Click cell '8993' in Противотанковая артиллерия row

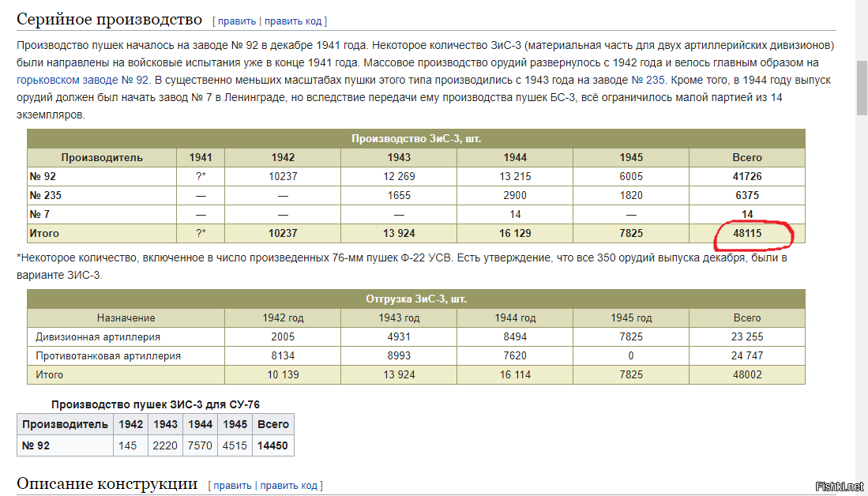(399, 356)
